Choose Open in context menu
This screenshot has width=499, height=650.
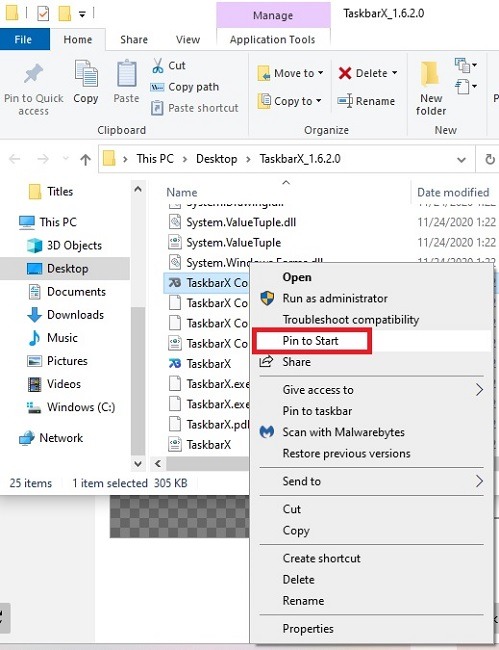(x=297, y=277)
